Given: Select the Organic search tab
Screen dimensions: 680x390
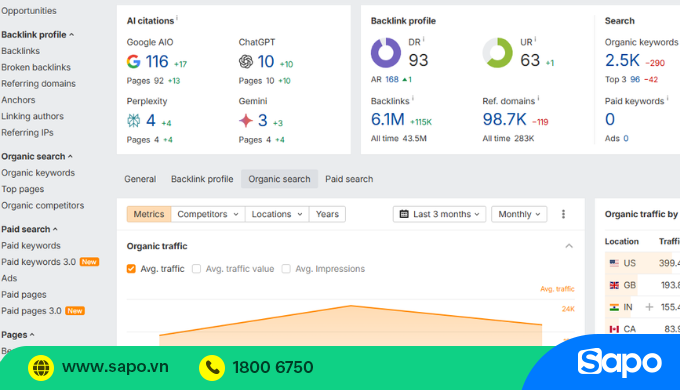Looking at the screenshot, I should pos(279,179).
